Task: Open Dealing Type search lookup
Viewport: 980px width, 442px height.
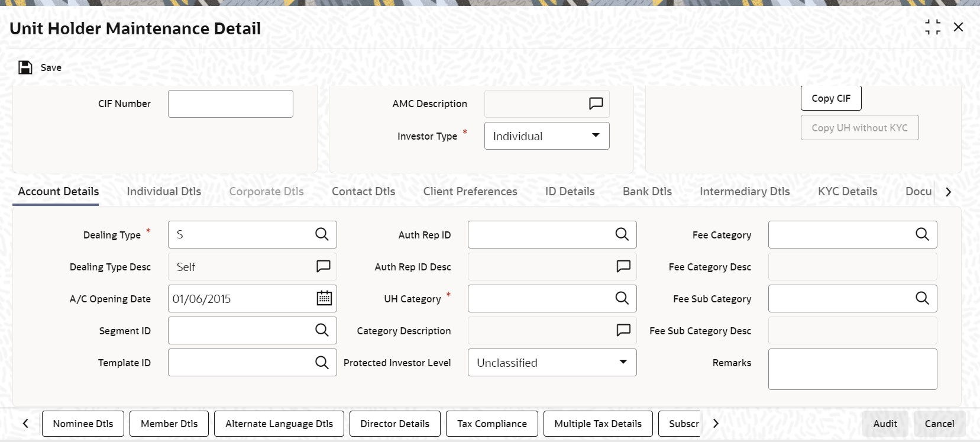Action: (x=322, y=234)
